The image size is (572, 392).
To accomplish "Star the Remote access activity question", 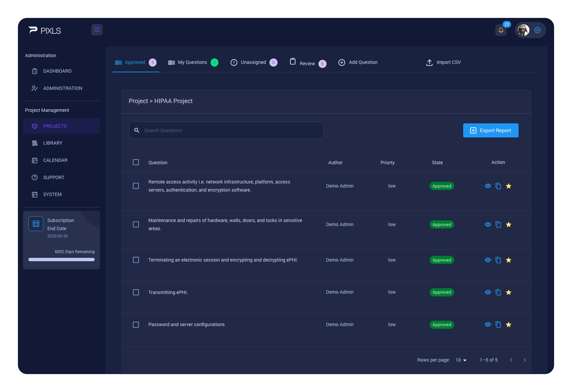I will (508, 186).
